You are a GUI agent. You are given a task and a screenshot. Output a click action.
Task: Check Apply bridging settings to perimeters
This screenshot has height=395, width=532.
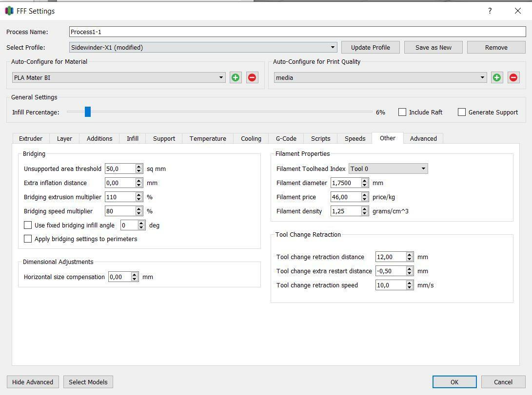tap(28, 239)
